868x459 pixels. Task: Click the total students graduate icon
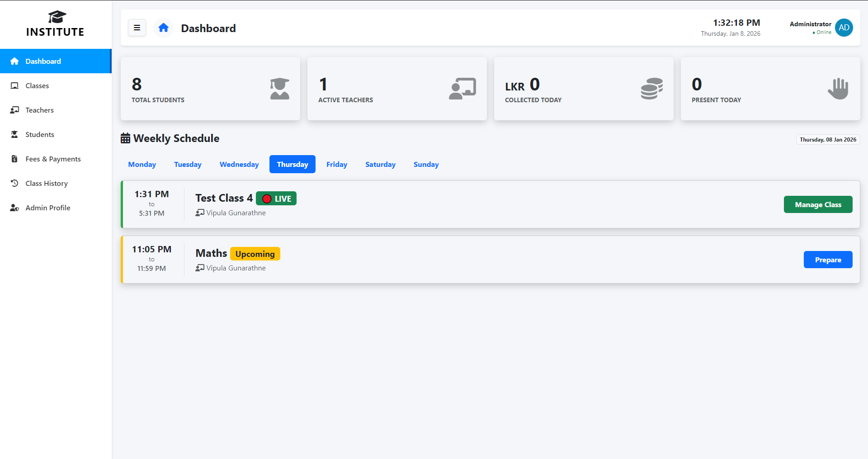[x=279, y=89]
